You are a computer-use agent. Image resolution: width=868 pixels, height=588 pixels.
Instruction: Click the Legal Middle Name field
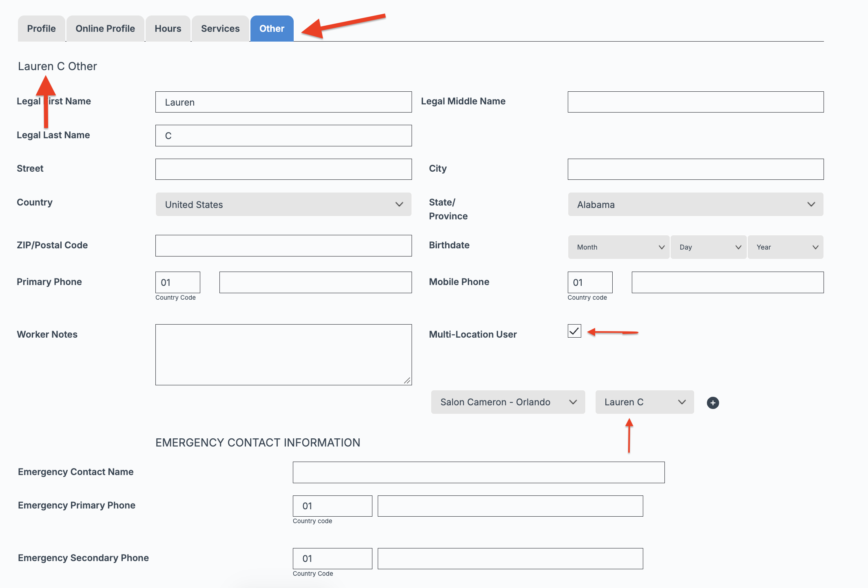click(x=695, y=102)
